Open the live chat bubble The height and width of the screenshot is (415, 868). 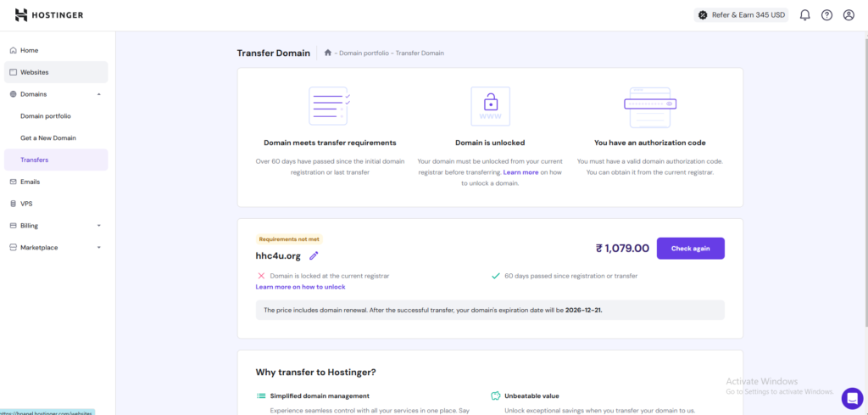click(852, 398)
